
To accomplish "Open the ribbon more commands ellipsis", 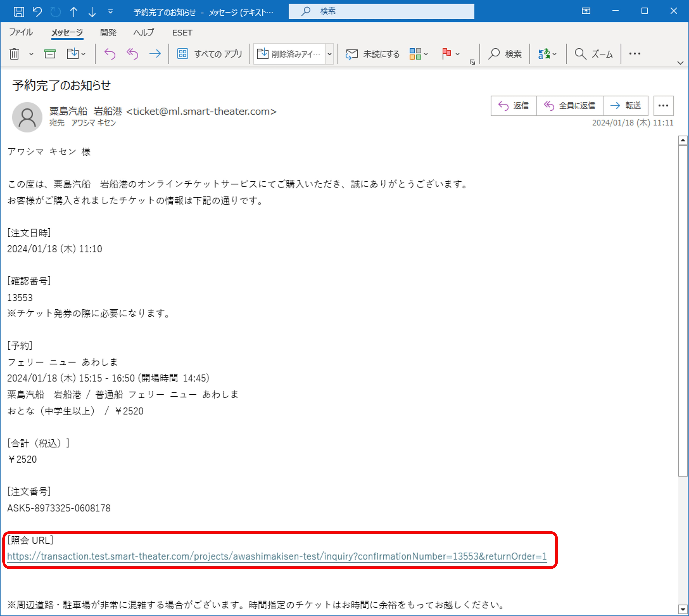I will tap(634, 53).
